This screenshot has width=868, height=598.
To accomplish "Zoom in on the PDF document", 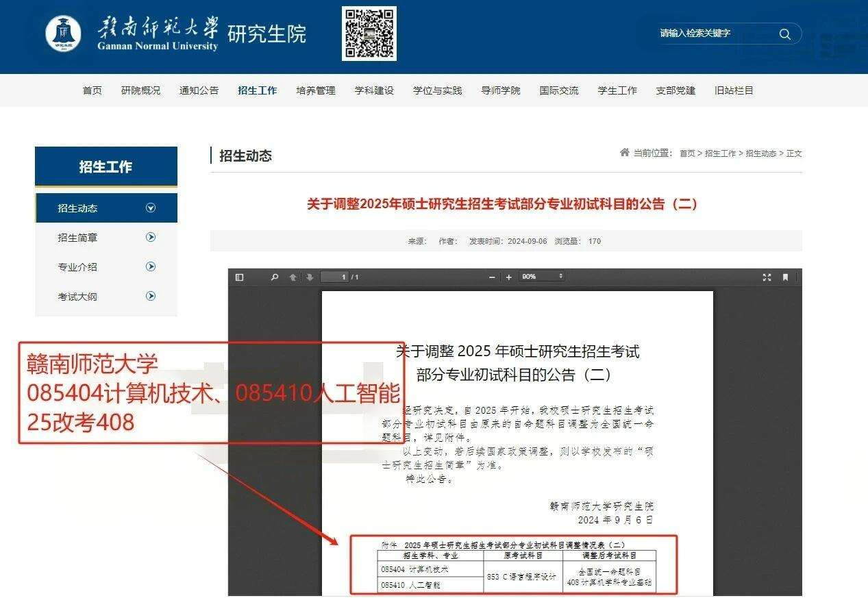I will 508,277.
